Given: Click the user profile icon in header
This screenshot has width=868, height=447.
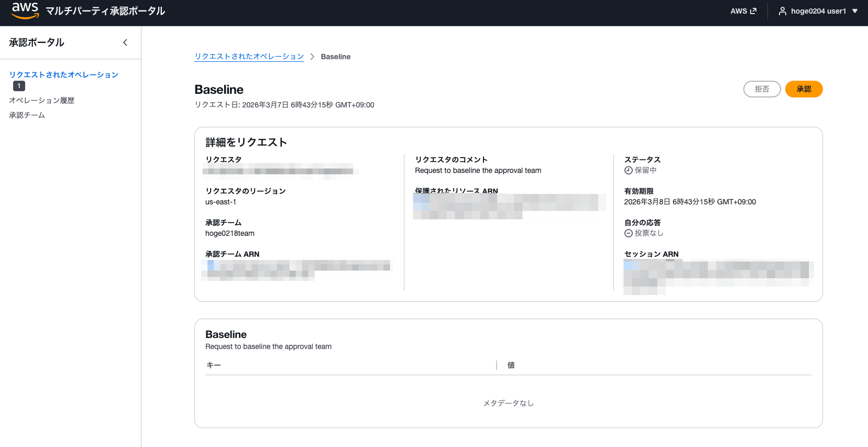Looking at the screenshot, I should point(782,11).
